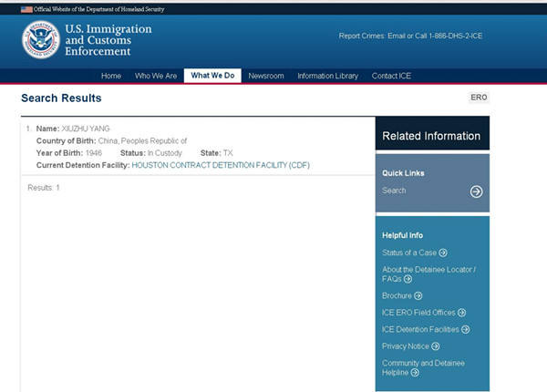Go to the Newsroom section
Screen dimensions: 547x392
pyautogui.click(x=266, y=76)
